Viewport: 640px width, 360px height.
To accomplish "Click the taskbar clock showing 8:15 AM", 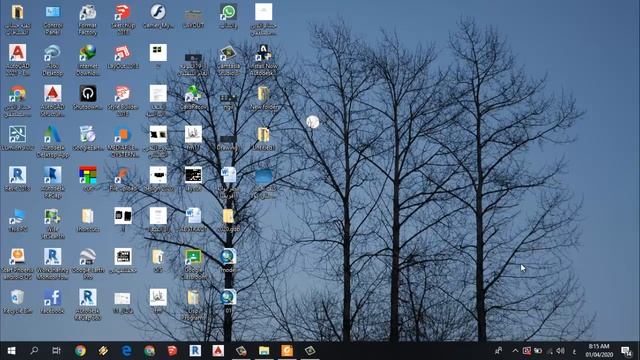I will point(599,351).
